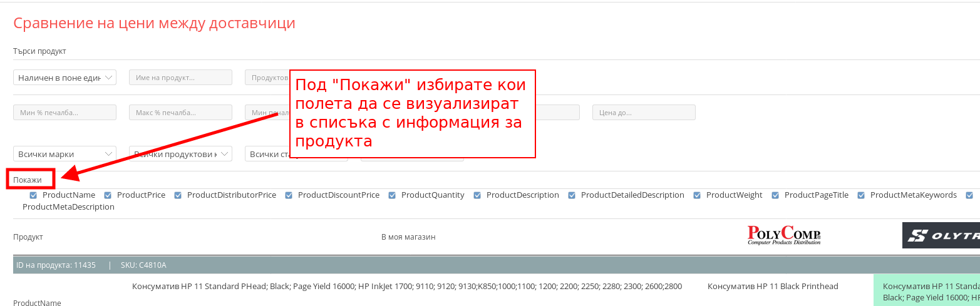Toggle the ProductPageTitle checkbox

[775, 195]
